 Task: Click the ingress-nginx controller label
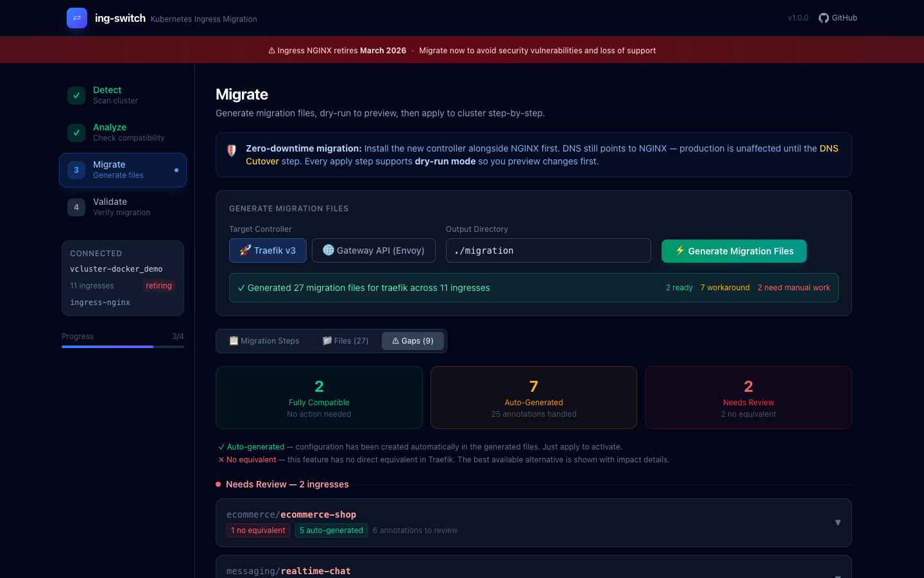point(100,302)
